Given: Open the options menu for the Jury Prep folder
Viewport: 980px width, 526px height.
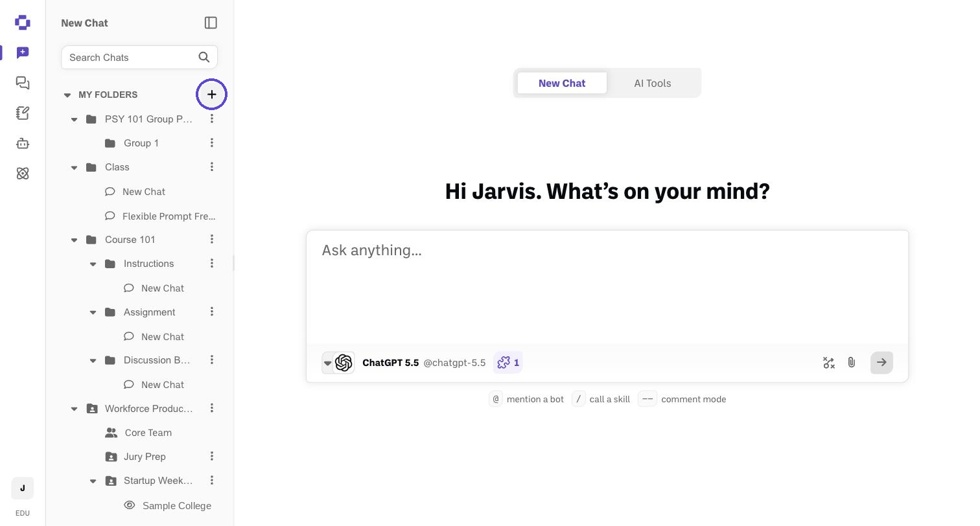Looking at the screenshot, I should click(211, 456).
